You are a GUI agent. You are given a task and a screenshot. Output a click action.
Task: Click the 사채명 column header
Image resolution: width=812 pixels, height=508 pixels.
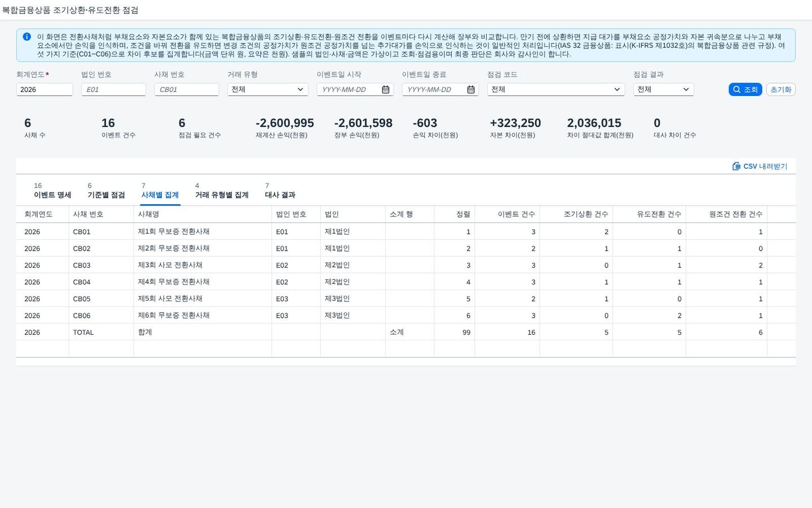point(202,214)
